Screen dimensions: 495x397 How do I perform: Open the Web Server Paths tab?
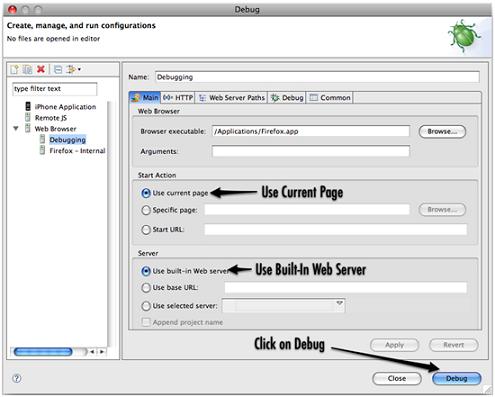click(232, 97)
